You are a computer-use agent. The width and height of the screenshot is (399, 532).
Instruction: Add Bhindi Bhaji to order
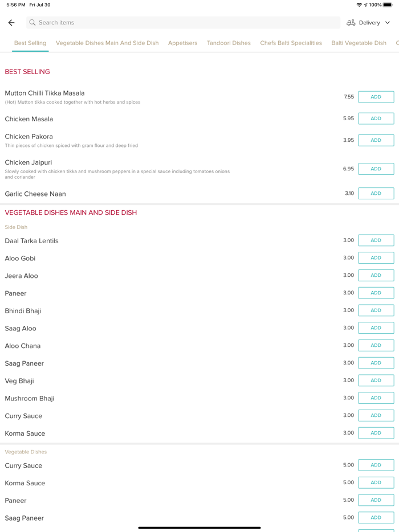(x=376, y=310)
